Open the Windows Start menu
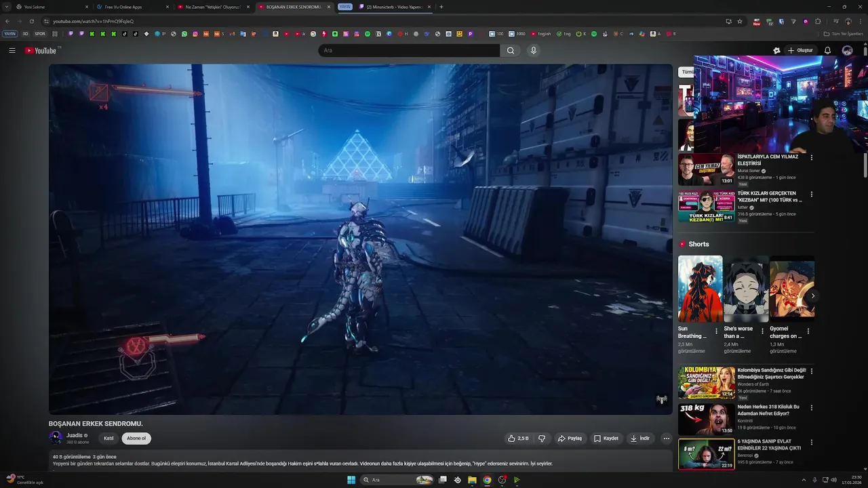The height and width of the screenshot is (488, 868). point(351,480)
